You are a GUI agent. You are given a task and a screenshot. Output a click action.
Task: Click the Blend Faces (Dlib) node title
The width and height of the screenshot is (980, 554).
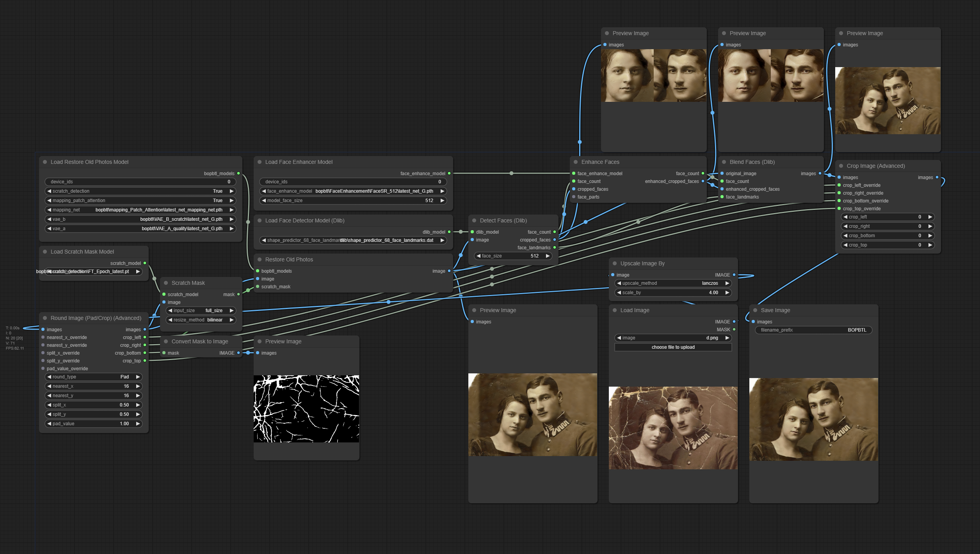click(x=752, y=162)
